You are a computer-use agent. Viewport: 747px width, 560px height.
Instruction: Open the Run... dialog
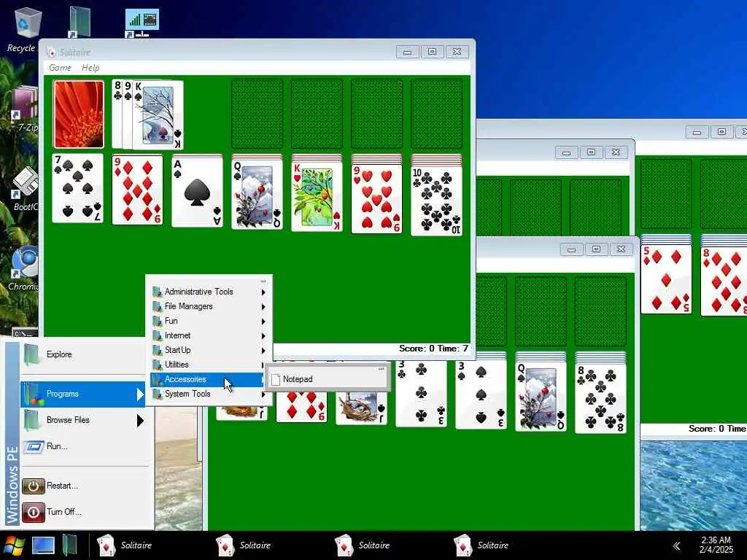[x=83, y=446]
